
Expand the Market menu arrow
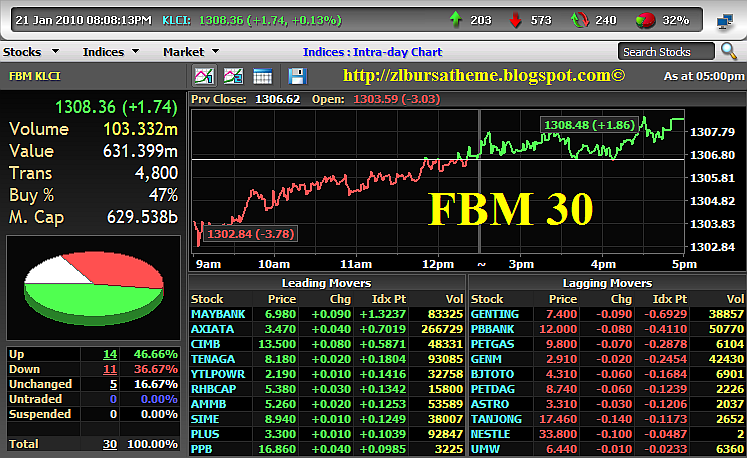click(215, 51)
